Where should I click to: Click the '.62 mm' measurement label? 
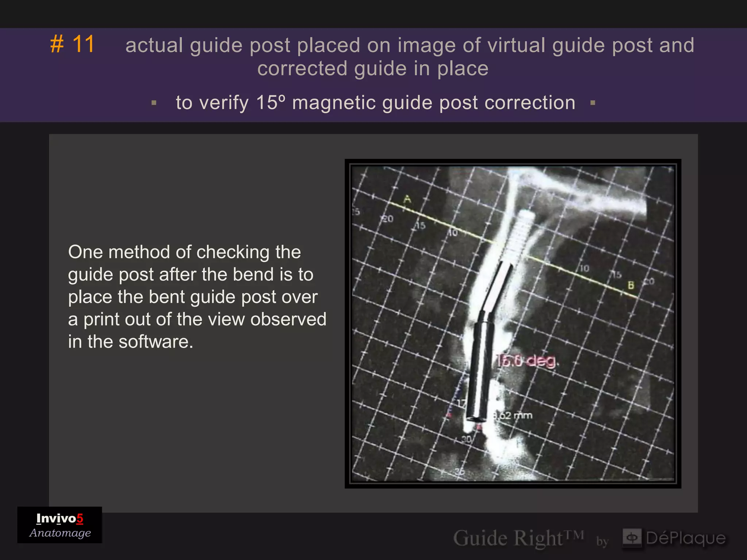pos(512,415)
